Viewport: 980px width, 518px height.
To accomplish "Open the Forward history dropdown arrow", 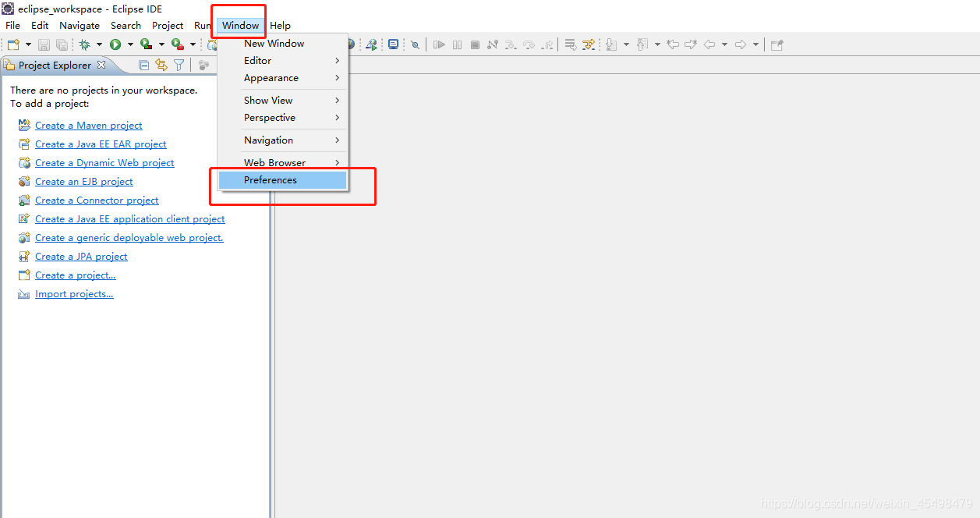I will pyautogui.click(x=755, y=44).
